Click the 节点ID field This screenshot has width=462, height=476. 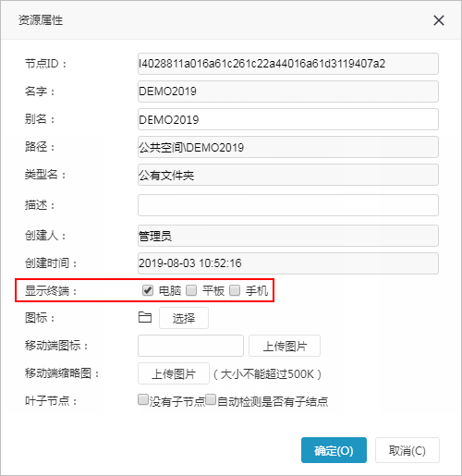[288, 64]
